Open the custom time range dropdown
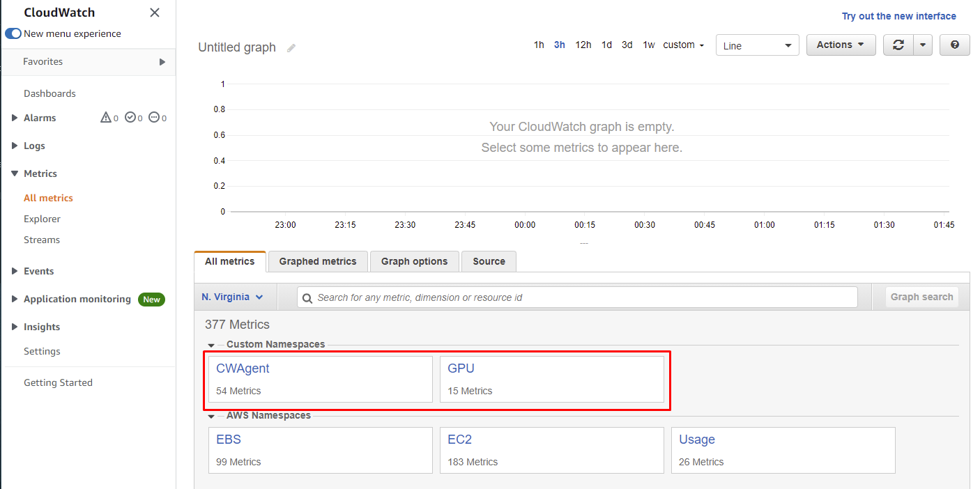Image resolution: width=980 pixels, height=489 pixels. coord(683,45)
